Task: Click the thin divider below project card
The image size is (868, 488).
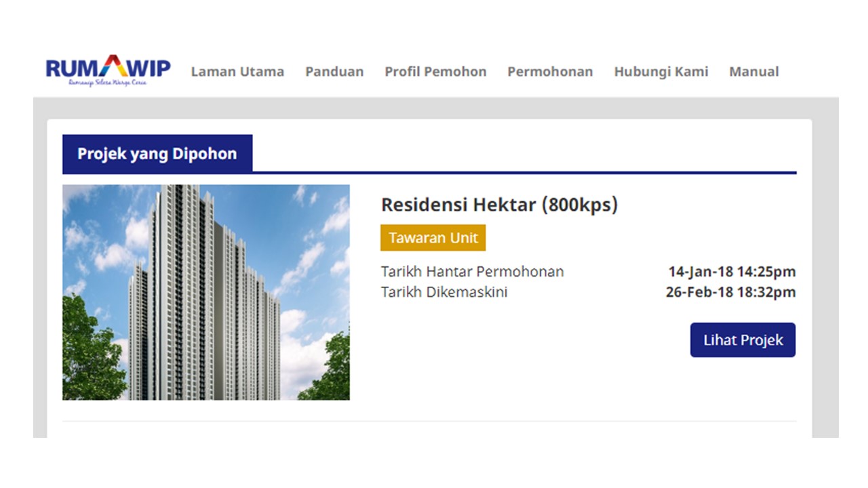Action: (429, 422)
